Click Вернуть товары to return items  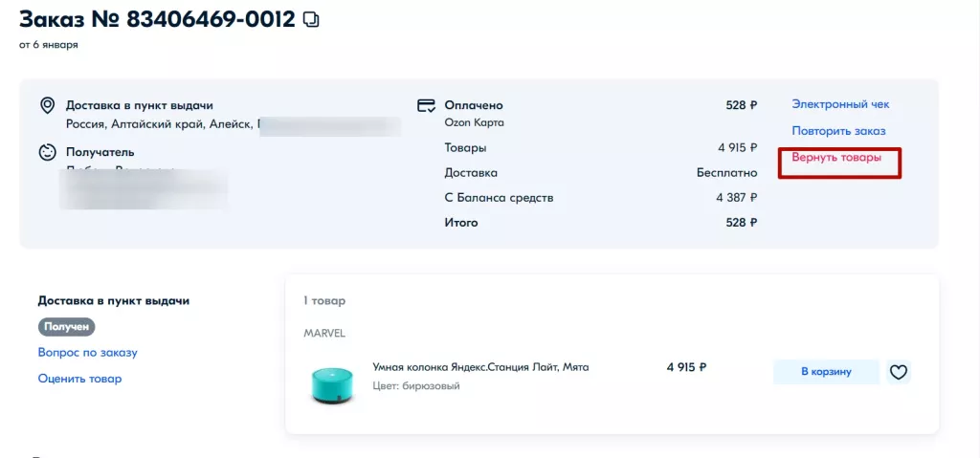836,158
